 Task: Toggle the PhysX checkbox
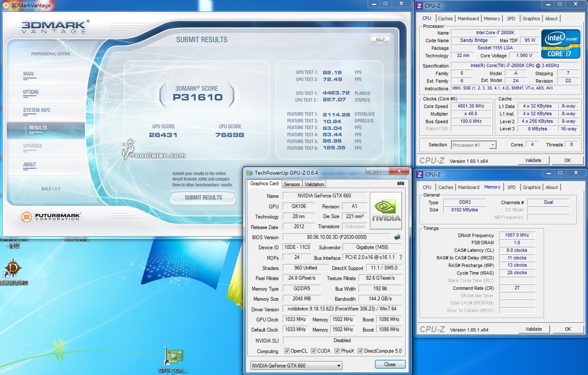(337, 351)
